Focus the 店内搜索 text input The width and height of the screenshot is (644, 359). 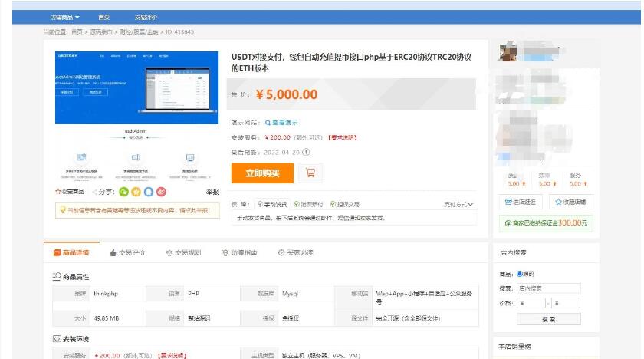click(549, 288)
